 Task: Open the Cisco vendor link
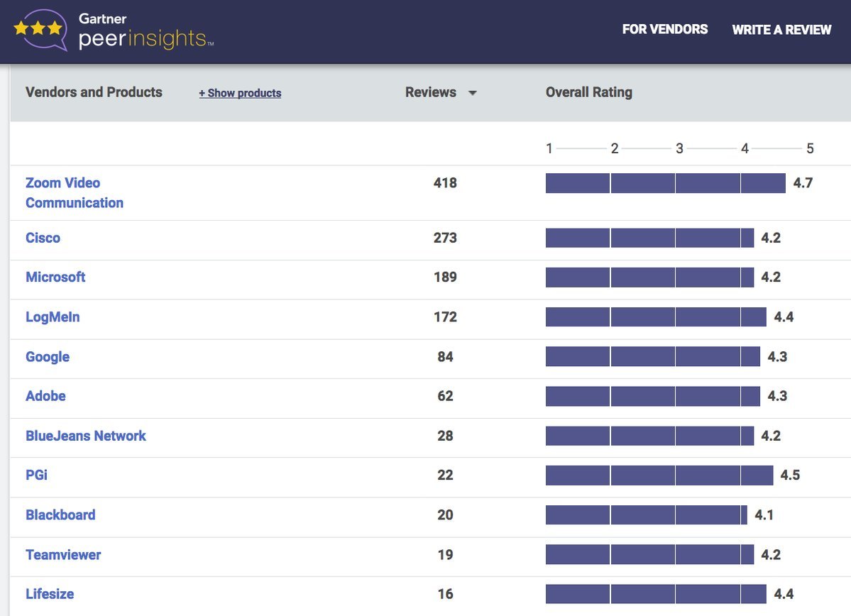43,238
